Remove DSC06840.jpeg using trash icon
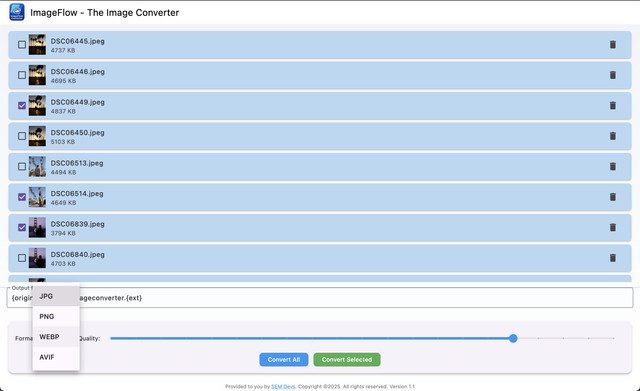This screenshot has height=391, width=640. tap(613, 258)
